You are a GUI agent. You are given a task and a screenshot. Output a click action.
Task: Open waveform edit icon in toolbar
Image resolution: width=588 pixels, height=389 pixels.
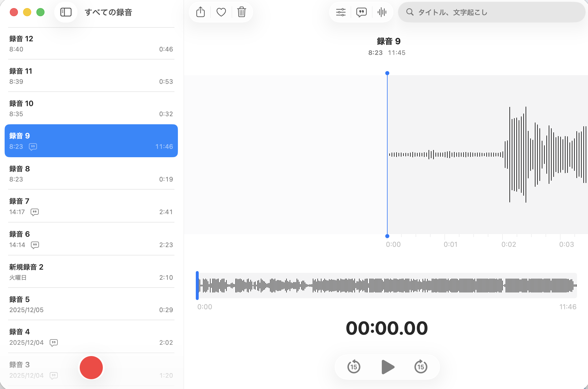coord(382,12)
